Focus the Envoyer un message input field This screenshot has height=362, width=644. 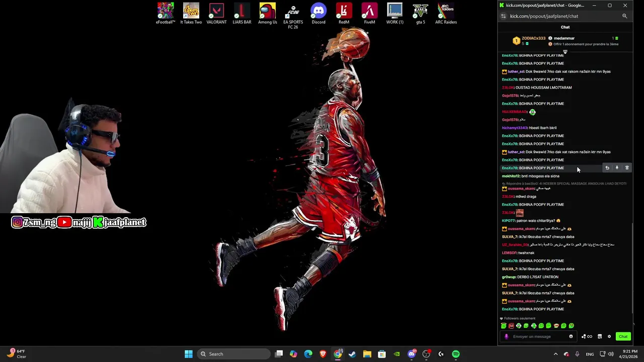538,336
